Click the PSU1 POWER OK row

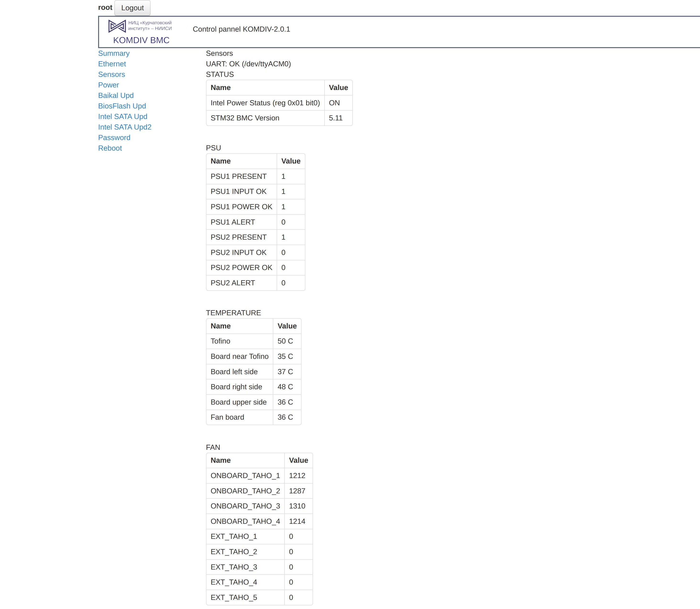click(256, 207)
